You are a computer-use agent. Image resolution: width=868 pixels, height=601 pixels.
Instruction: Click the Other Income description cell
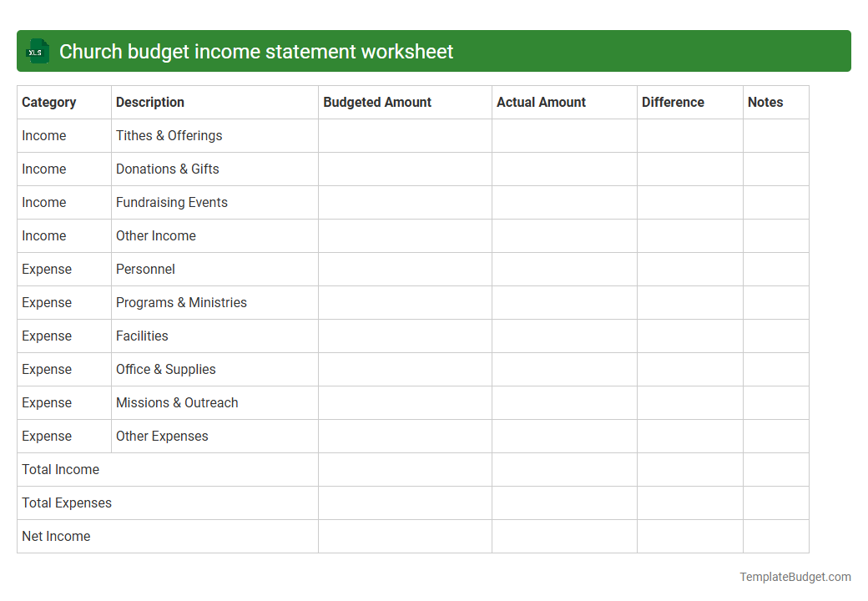155,235
